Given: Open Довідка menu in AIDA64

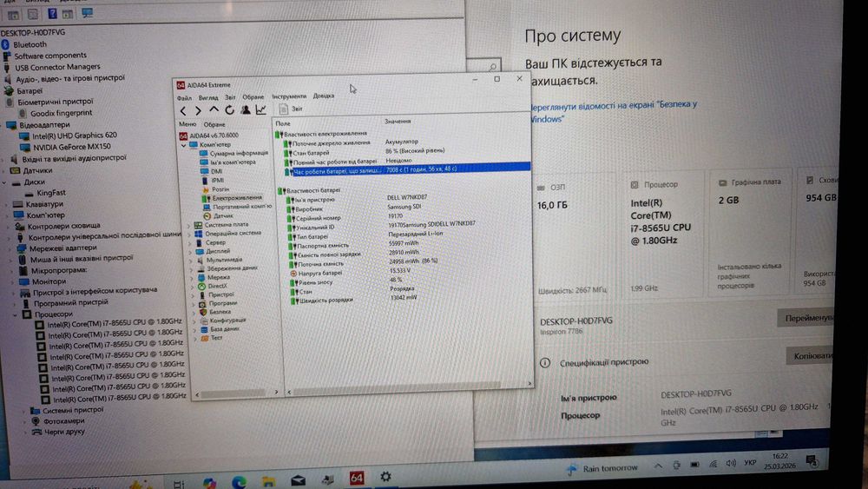Looking at the screenshot, I should [x=324, y=96].
